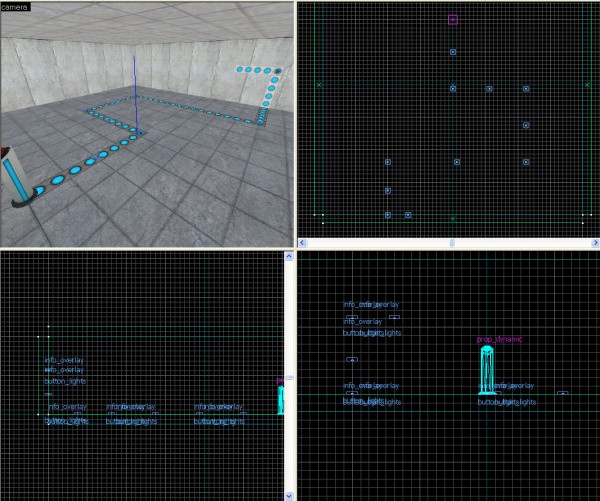Select the isolated overlay marker right of prop_dynamic
The height and width of the screenshot is (501, 600).
point(563,393)
